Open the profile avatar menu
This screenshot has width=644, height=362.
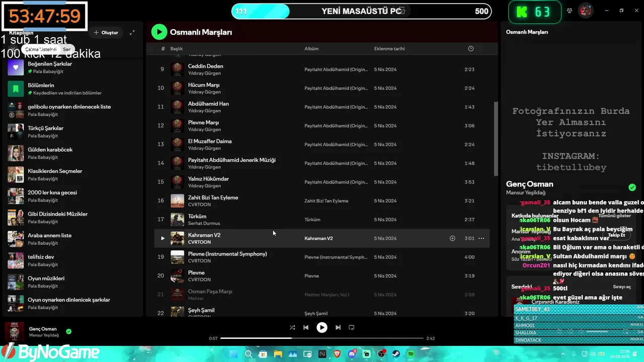[585, 11]
